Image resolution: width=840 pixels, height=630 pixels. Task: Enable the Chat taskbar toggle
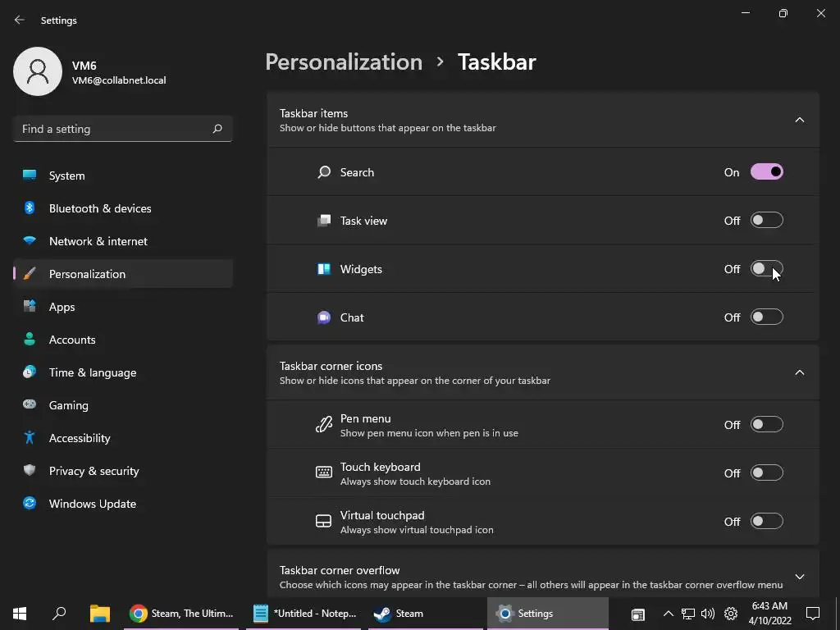[x=767, y=317]
